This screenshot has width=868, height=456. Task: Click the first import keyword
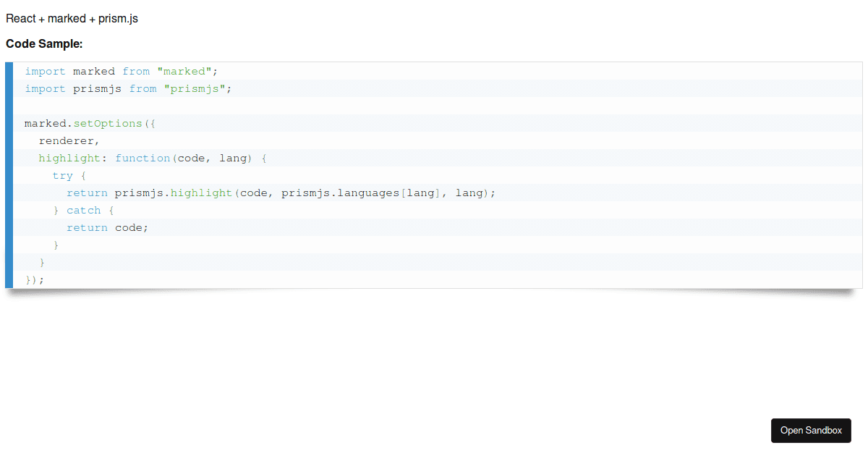[x=45, y=71]
